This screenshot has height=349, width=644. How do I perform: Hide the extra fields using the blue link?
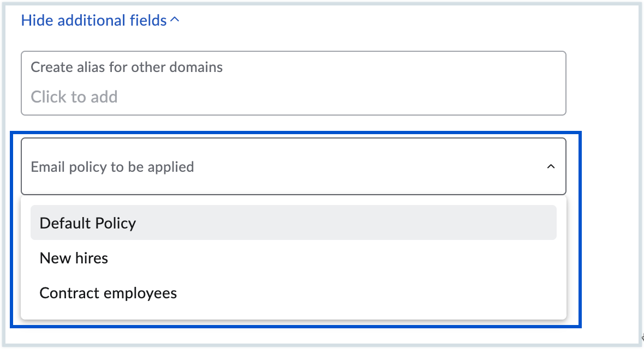point(94,21)
